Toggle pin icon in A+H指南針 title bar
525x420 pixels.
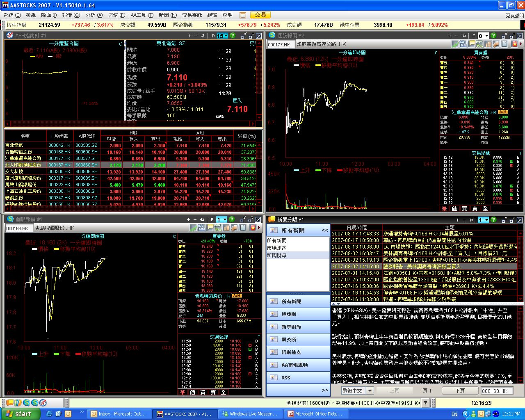[x=203, y=36]
